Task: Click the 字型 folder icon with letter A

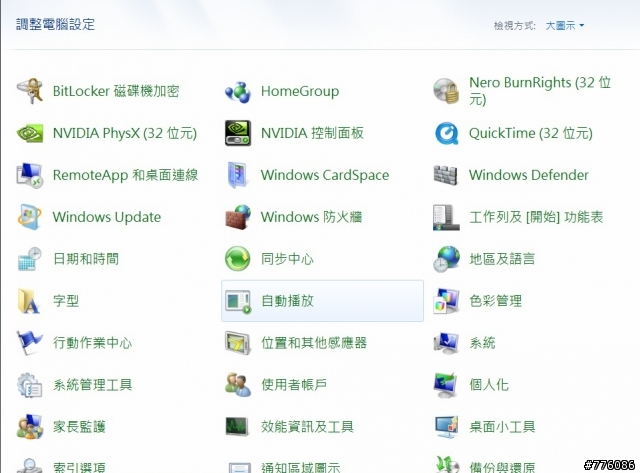Action: pyautogui.click(x=29, y=301)
